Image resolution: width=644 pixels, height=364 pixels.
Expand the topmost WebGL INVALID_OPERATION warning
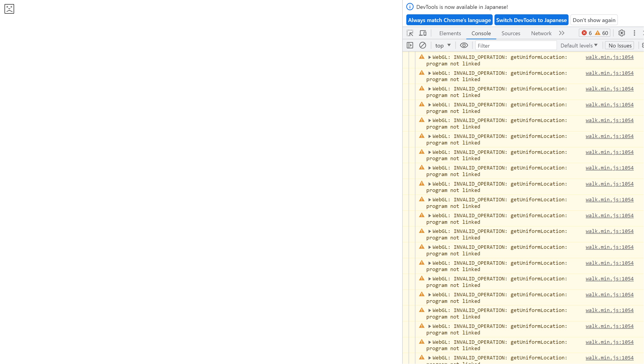point(429,57)
